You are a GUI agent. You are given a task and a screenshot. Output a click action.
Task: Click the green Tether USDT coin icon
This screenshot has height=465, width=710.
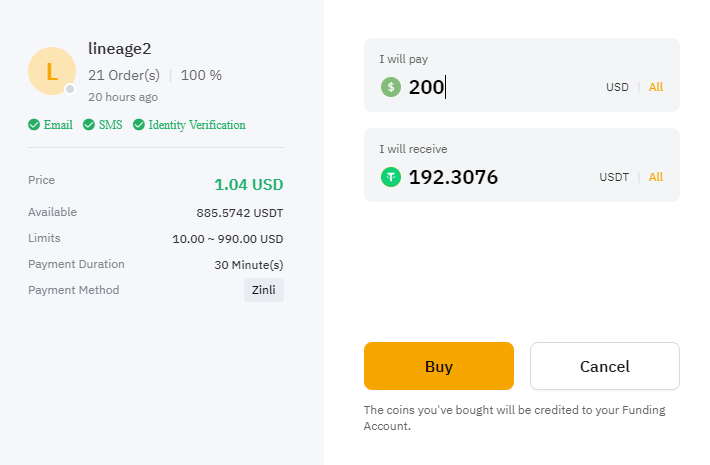coord(391,177)
